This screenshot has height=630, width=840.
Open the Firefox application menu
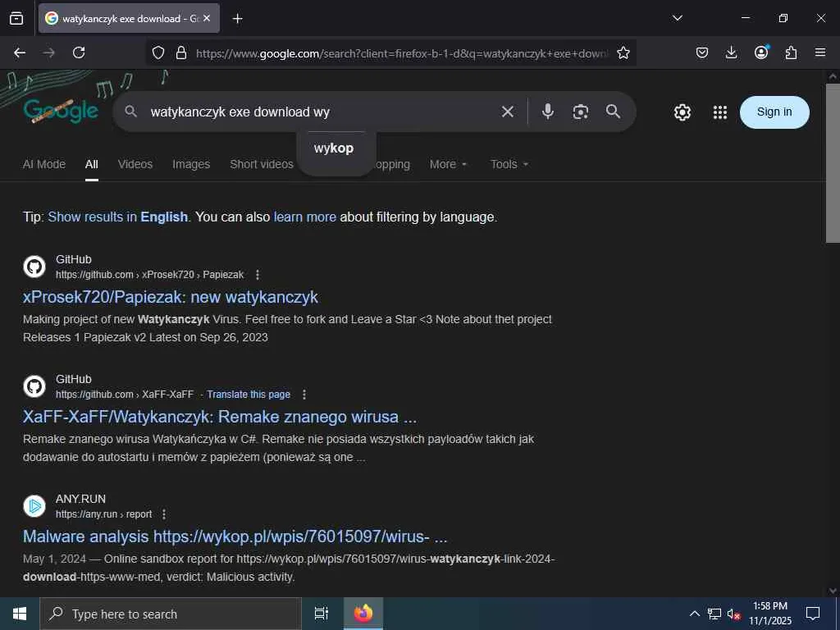click(x=820, y=52)
